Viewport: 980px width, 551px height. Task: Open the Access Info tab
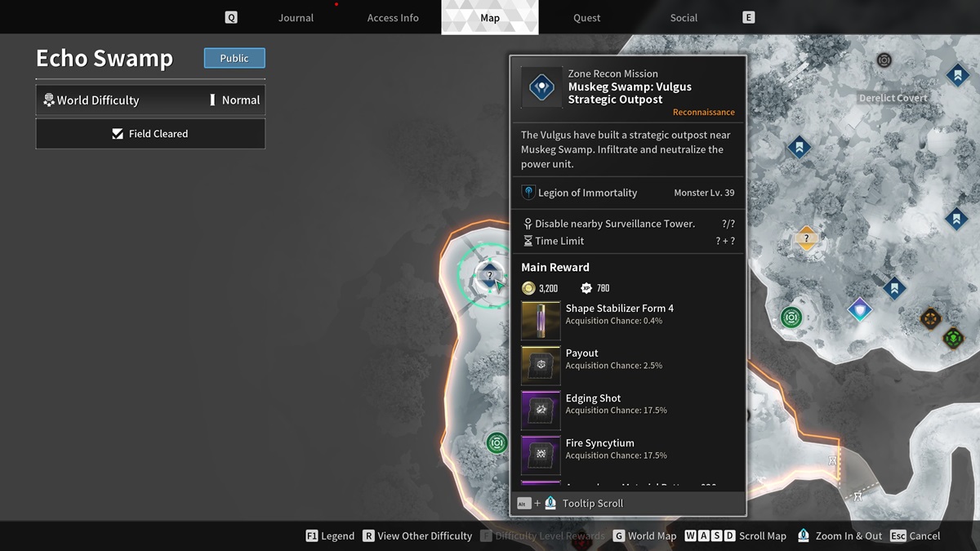(x=393, y=18)
